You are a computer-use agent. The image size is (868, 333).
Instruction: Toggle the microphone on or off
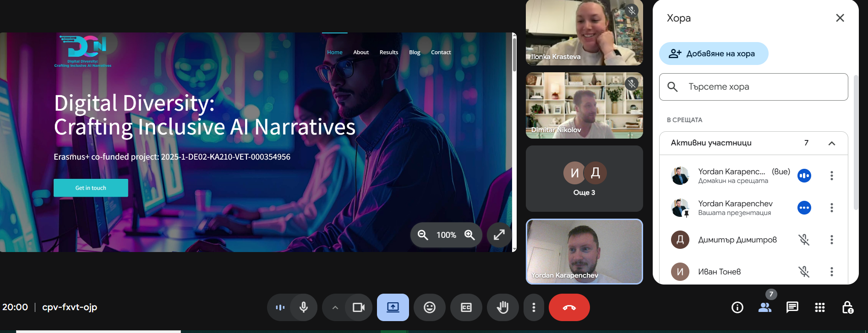(303, 307)
